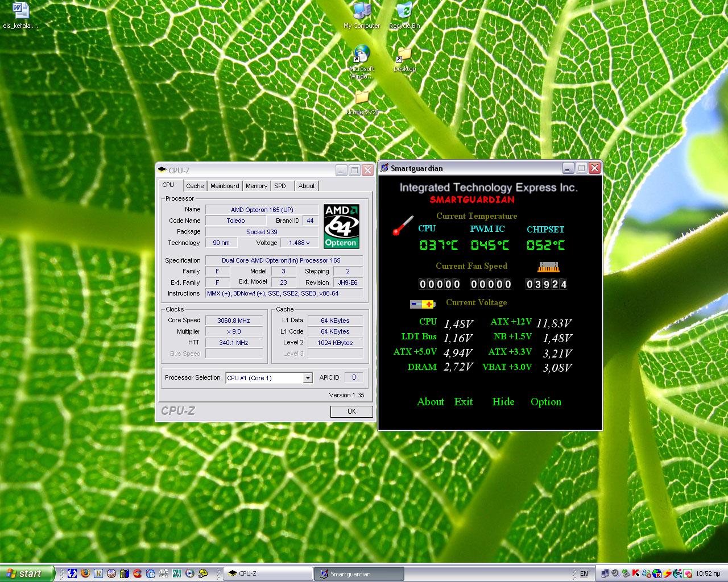728x582 pixels.
Task: Click the APIC ID field
Action: [x=354, y=377]
